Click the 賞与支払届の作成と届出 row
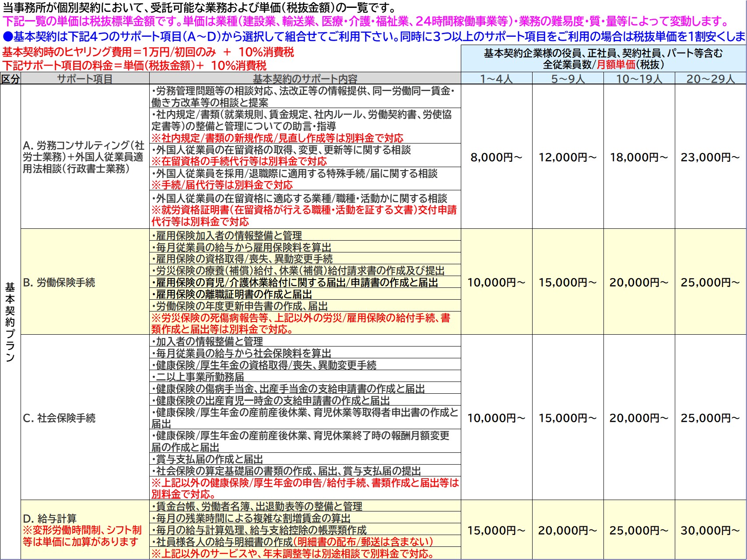Screen dimensions: 747x560 point(210,459)
